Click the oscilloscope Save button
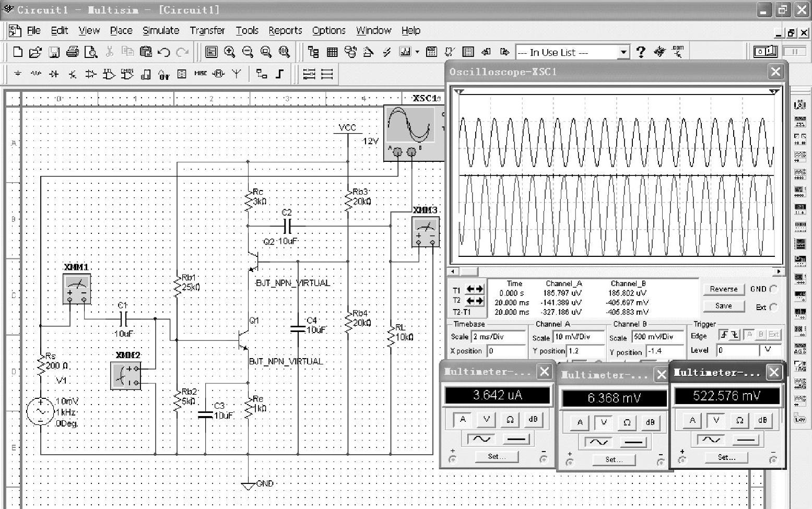Screen dimensions: 812x509 723,306
